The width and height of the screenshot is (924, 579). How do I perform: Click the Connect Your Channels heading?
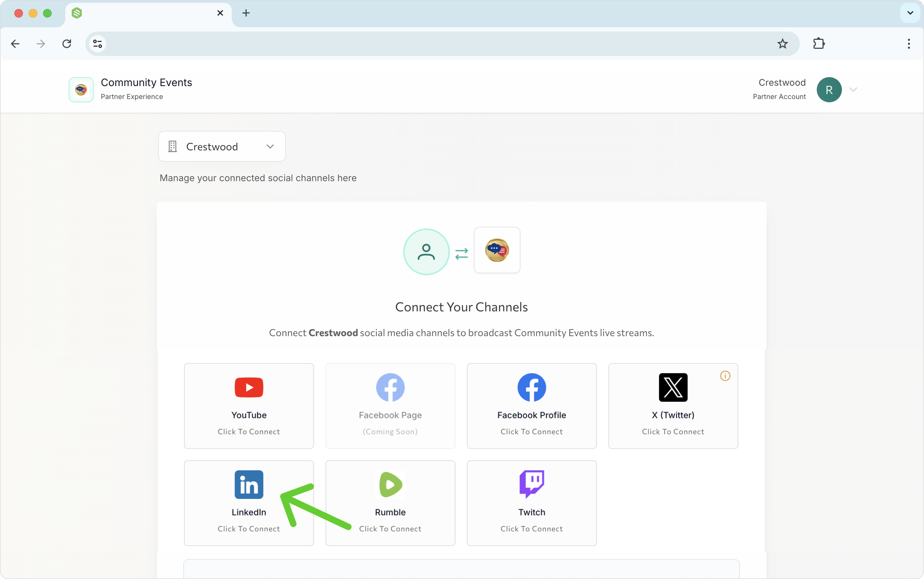tap(462, 307)
